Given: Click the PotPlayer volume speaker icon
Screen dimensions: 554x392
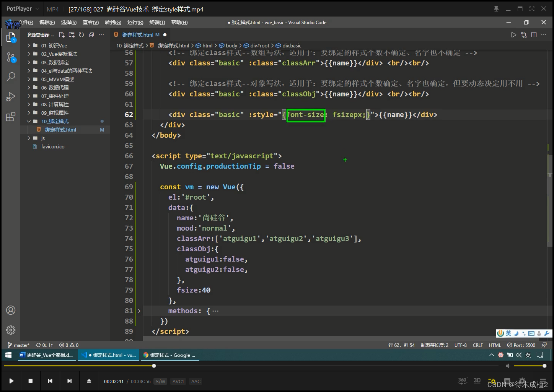Looking at the screenshot, I should [x=508, y=366].
